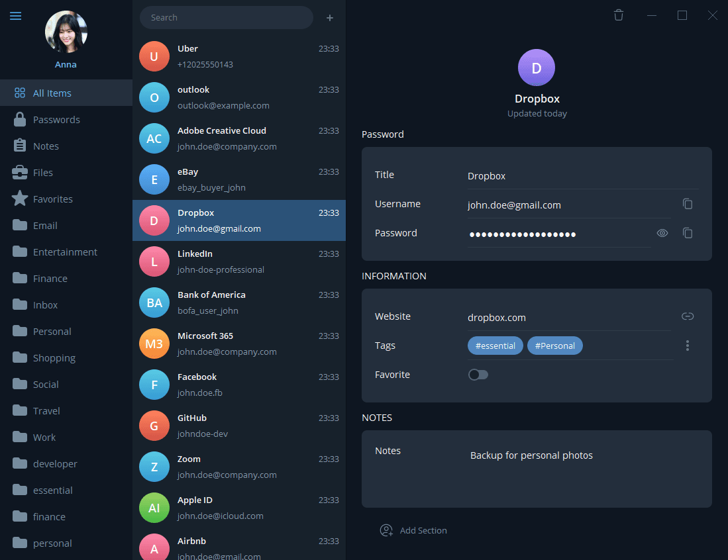Click the Passwords lock icon
Viewport: 728px width, 560px height.
pyautogui.click(x=19, y=119)
